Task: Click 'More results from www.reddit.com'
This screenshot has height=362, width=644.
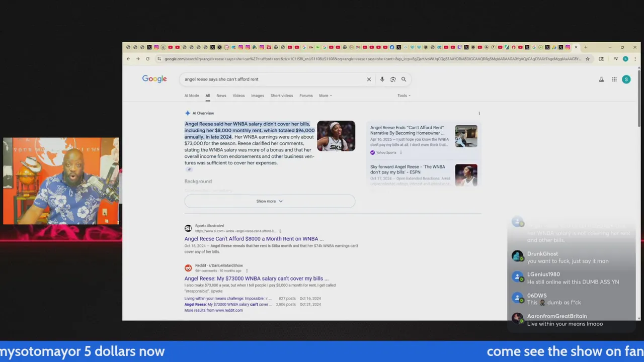Action: [213, 310]
